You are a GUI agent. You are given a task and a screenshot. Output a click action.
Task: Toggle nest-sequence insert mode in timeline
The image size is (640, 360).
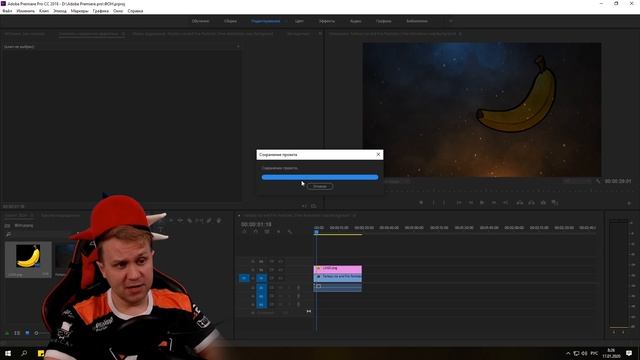pyautogui.click(x=244, y=232)
